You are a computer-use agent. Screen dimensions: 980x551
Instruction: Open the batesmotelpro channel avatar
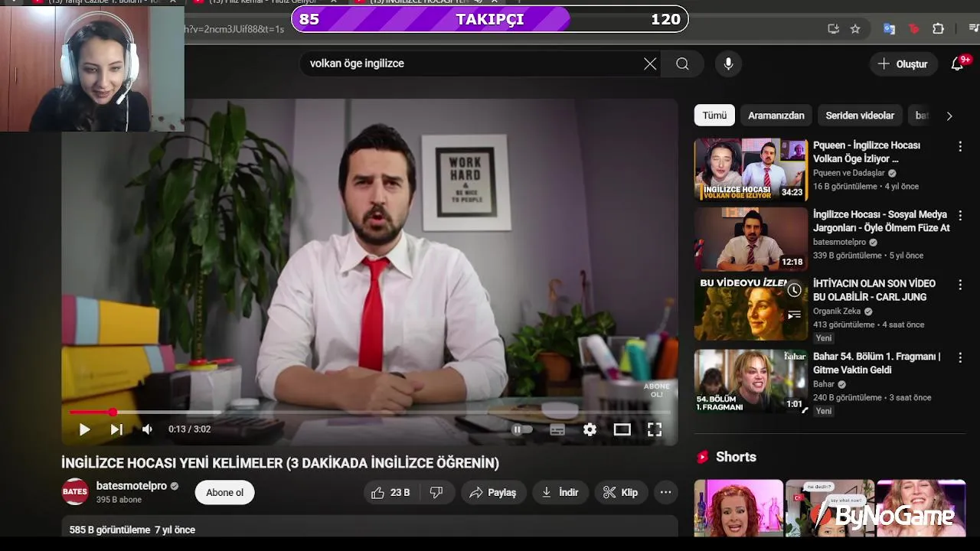75,492
